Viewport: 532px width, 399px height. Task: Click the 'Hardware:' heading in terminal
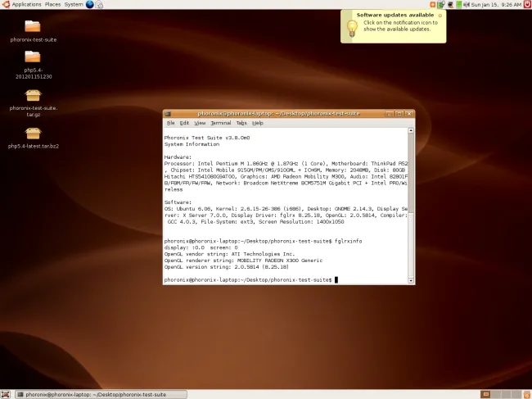coord(178,156)
